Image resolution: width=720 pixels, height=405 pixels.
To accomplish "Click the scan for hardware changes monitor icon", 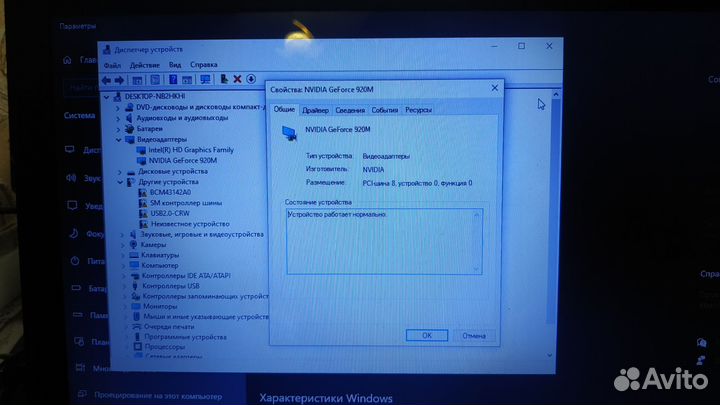I will click(205, 79).
